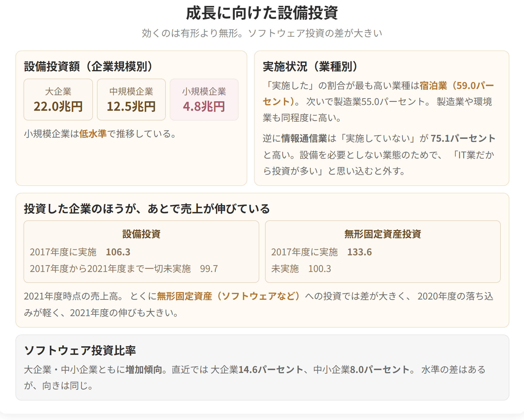Select the heading 設備投資額（企業規模別）
524x420 pixels.
click(89, 66)
